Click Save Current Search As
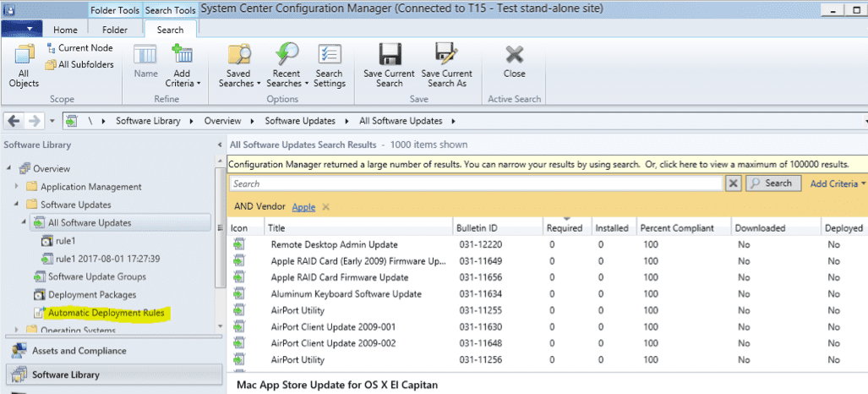Viewport: 868px width, 394px height. pyautogui.click(x=447, y=65)
